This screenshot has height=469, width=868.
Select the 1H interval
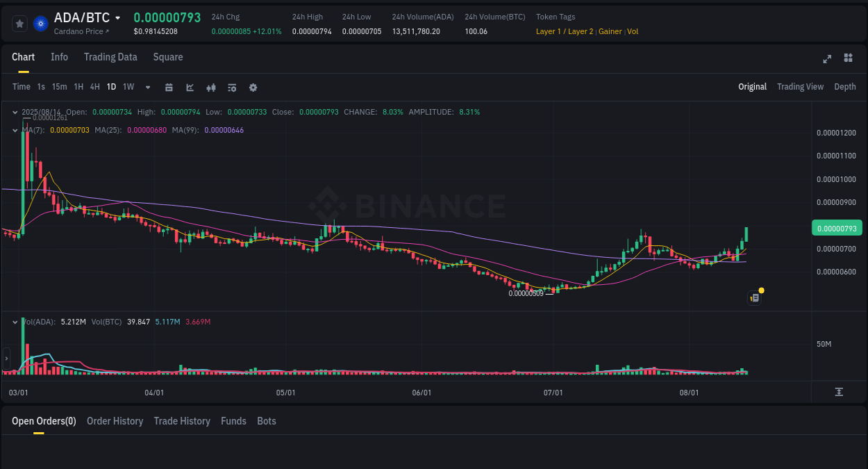coord(78,87)
